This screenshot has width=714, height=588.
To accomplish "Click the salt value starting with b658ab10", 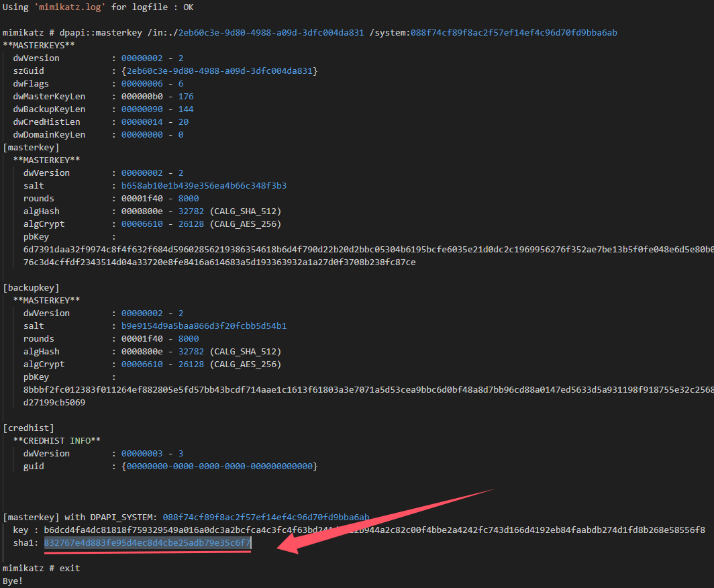I will point(204,186).
